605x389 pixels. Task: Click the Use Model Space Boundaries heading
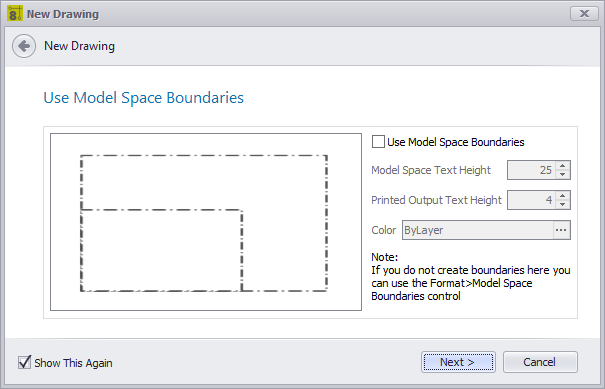point(144,98)
